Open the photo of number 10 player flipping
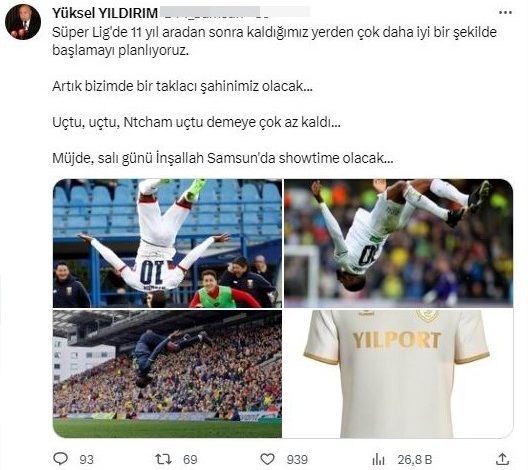Image resolution: width=528 pixels, height=470 pixels. tap(167, 243)
